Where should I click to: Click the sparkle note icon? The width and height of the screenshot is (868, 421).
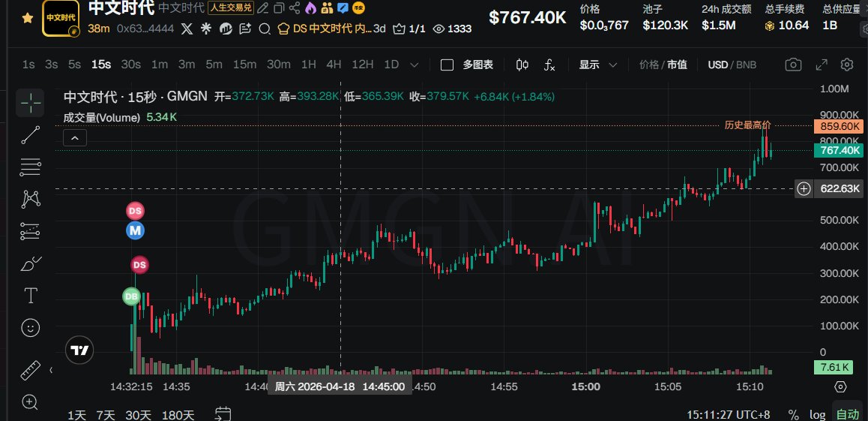point(244,29)
